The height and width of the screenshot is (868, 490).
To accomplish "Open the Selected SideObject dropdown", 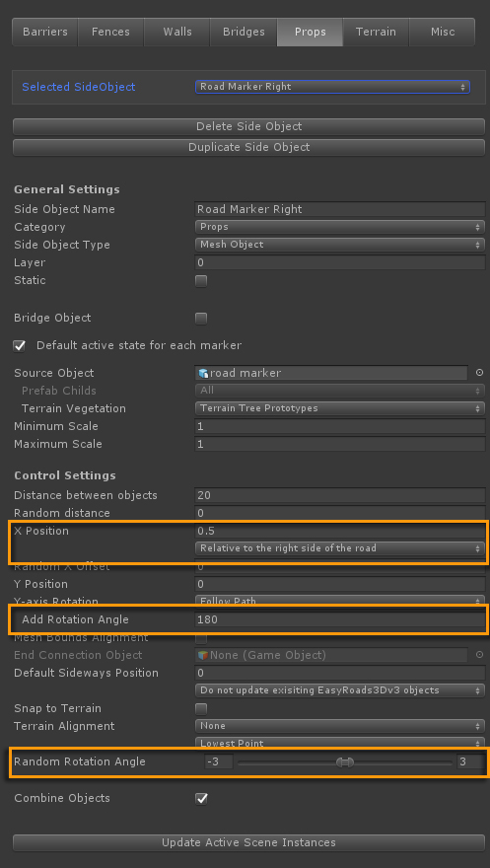I will (332, 87).
